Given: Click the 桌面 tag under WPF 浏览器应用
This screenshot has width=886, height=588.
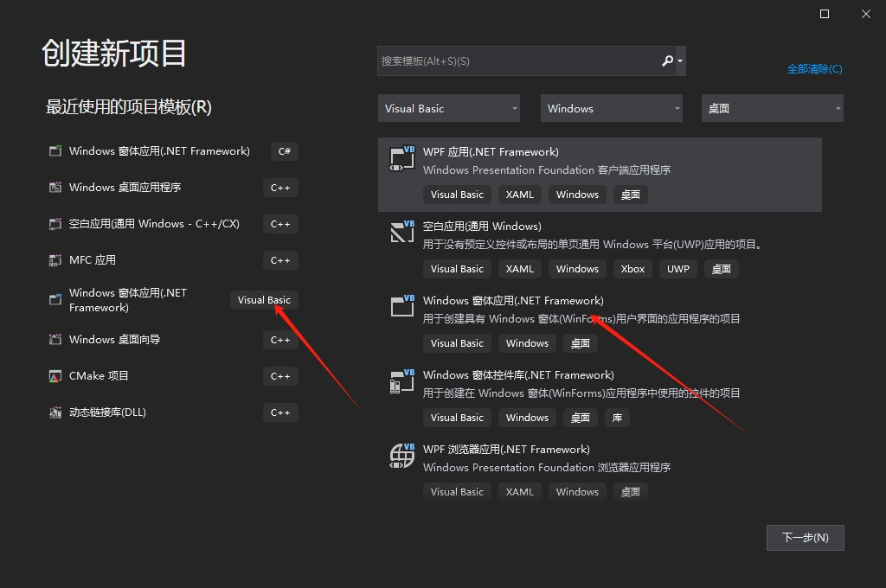Looking at the screenshot, I should coord(631,492).
